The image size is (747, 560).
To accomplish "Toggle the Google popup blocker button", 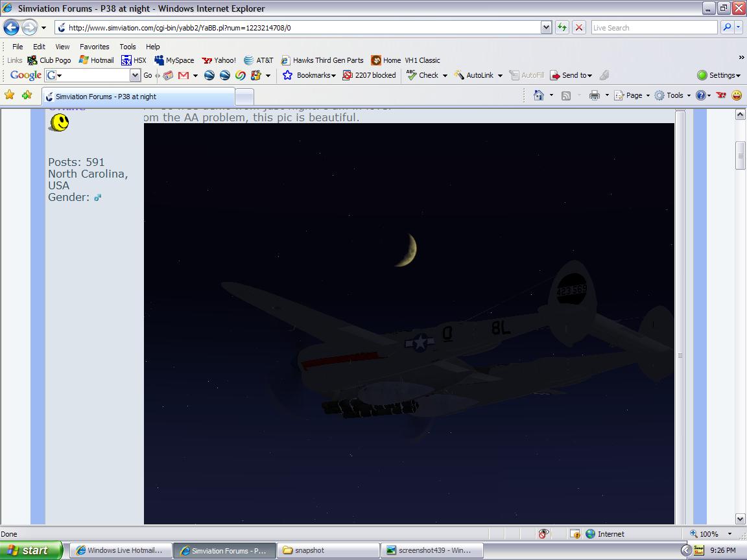I will tap(369, 75).
